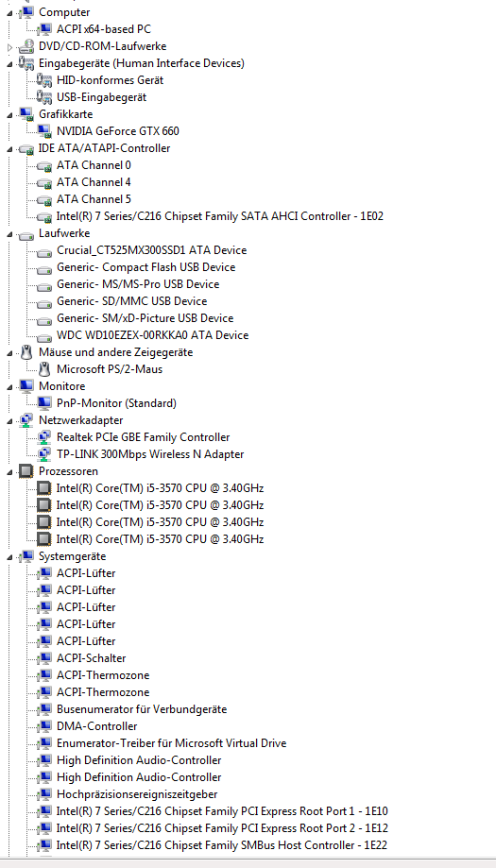Click the Realtek PCIe GBE network icon
Screen dimensions: 496x868
pyautogui.click(x=44, y=437)
